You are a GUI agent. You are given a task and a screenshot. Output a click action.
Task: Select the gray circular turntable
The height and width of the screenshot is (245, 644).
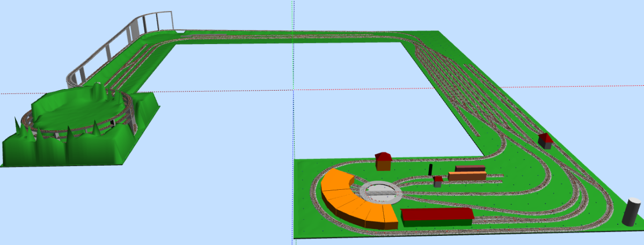pyautogui.click(x=380, y=192)
